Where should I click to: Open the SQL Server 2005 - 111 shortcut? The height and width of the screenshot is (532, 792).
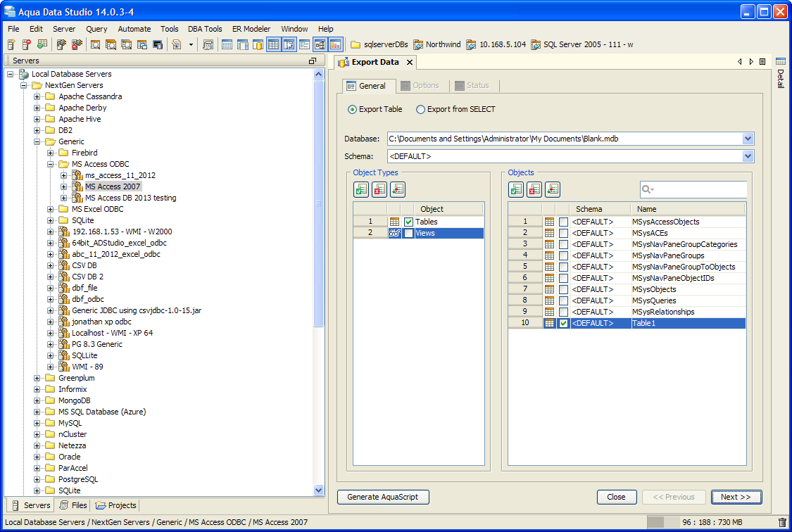pyautogui.click(x=582, y=44)
